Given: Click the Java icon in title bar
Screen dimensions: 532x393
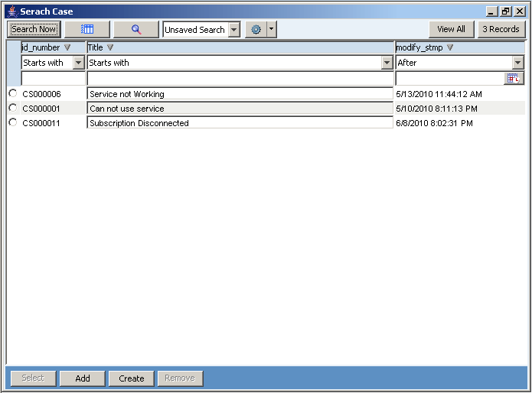Looking at the screenshot, I should click(11, 11).
